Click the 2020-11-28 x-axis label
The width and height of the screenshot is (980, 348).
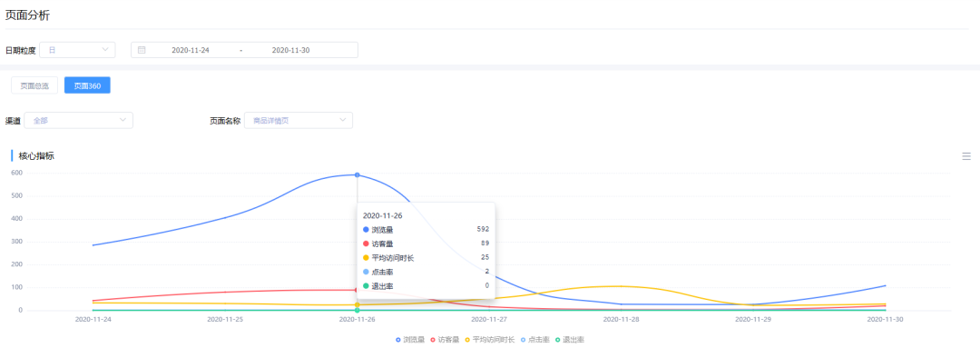[622, 319]
